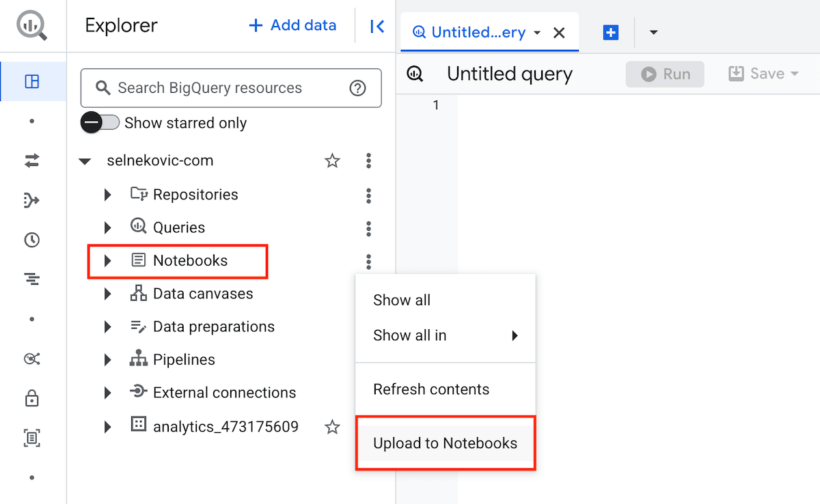Click the Run button

[x=665, y=74]
